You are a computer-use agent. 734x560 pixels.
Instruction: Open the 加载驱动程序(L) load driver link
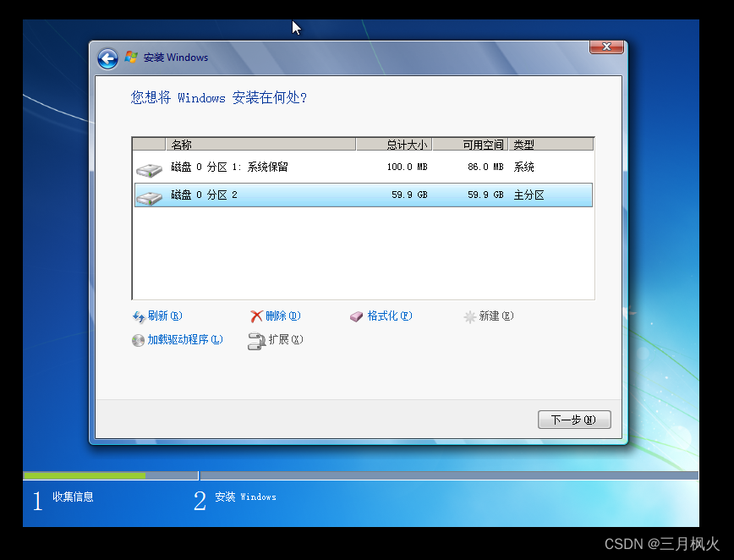click(x=185, y=339)
